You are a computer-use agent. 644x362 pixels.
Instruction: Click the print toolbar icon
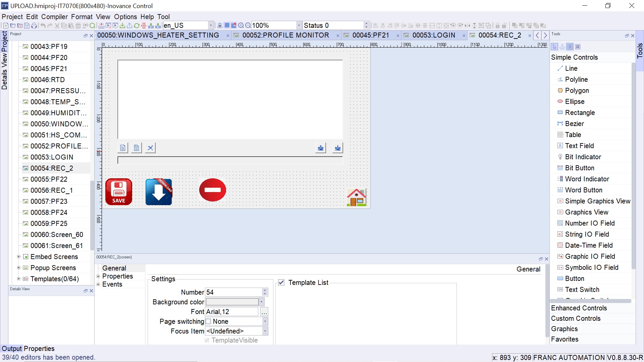34,25
